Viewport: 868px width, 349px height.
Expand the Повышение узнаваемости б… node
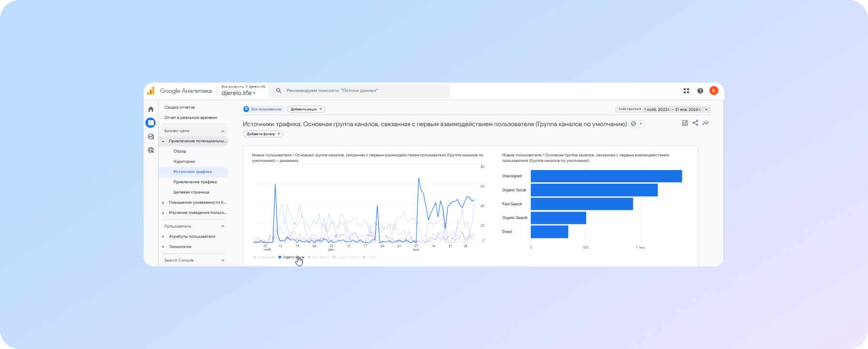coord(163,203)
